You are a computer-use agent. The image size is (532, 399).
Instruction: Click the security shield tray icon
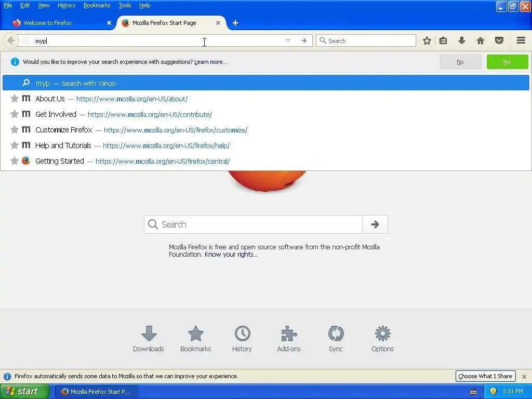pos(494,392)
